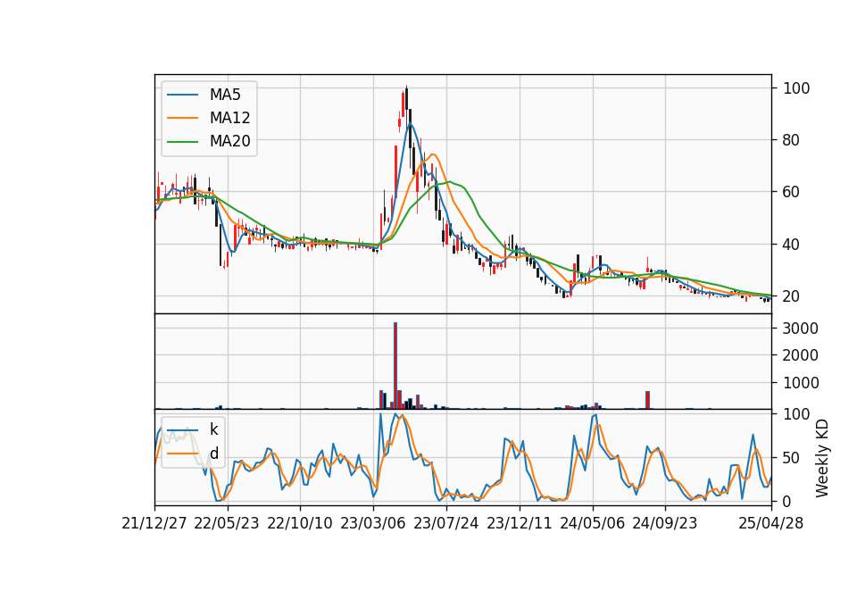This screenshot has width=857, height=616.
Task: Click the 22/10/10 date axis label
Action: [300, 523]
